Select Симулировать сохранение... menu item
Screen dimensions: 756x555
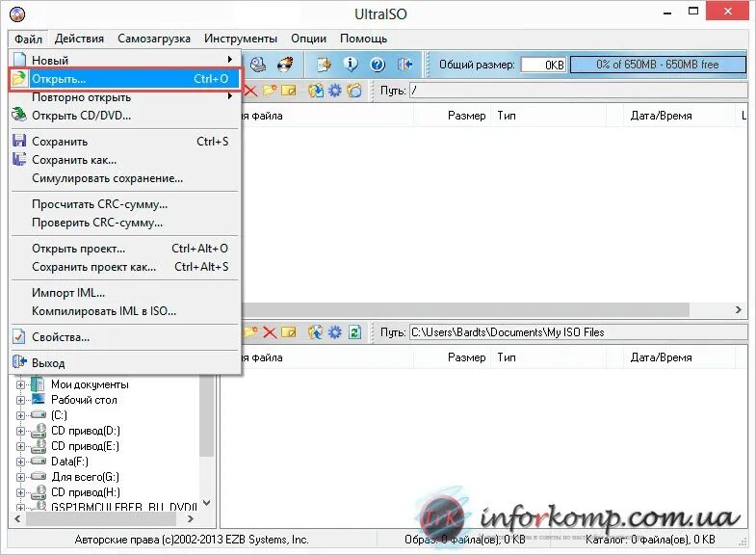click(124, 178)
